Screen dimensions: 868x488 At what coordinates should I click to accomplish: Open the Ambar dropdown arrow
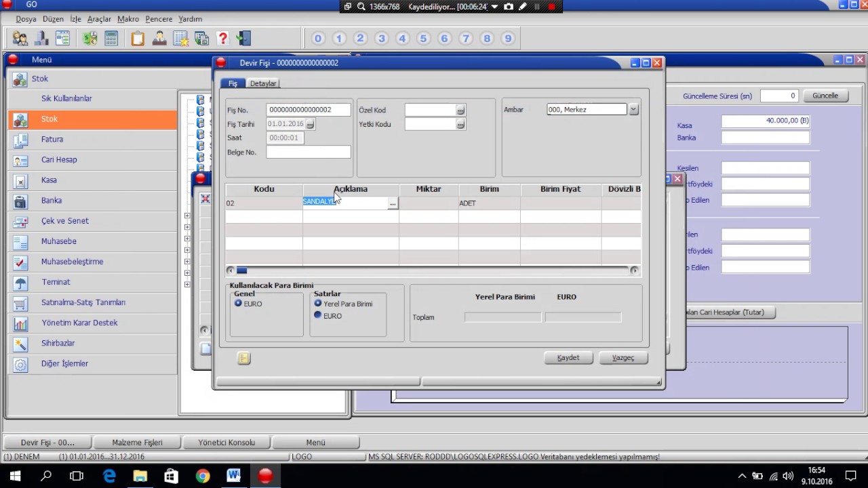pos(633,109)
